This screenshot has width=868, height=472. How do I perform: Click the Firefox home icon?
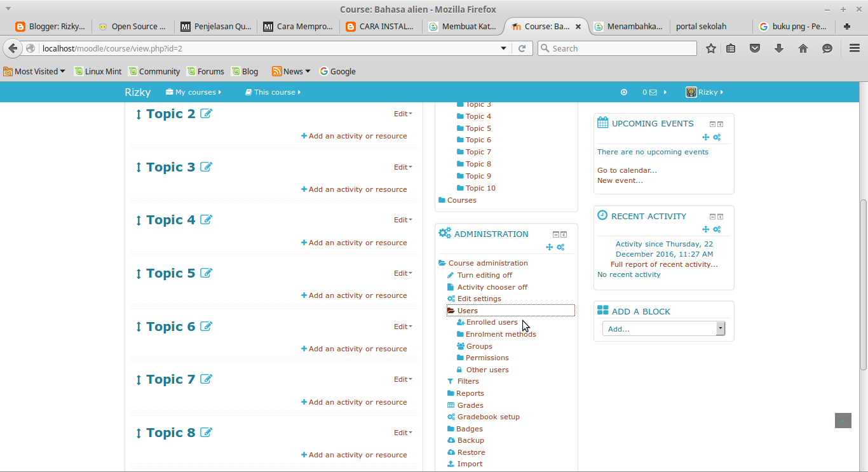[x=803, y=48]
